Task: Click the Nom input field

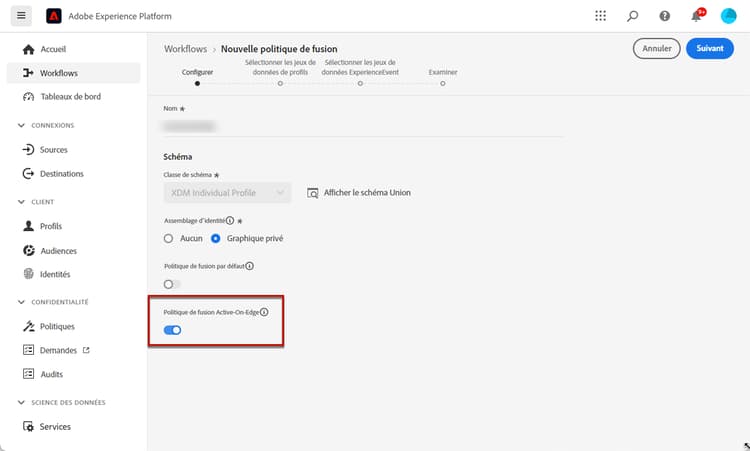Action: click(364, 126)
